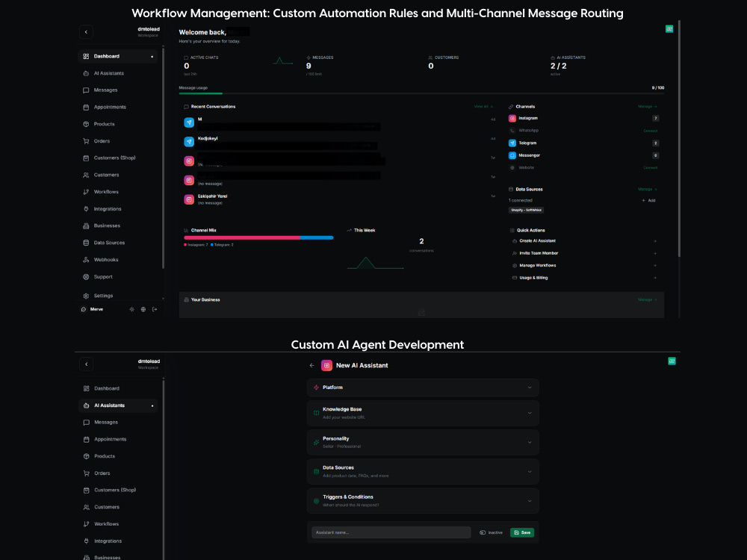Click the pink Instagram segment of Channel Mix
The height and width of the screenshot is (560, 747).
[x=242, y=237]
